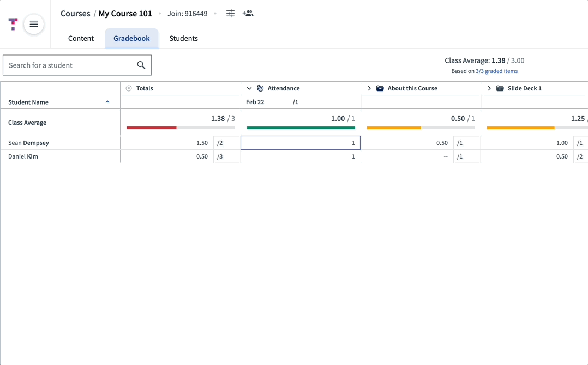The height and width of the screenshot is (365, 588).
Task: Click the About this Course average 0.50 / 1
Action: (x=463, y=119)
